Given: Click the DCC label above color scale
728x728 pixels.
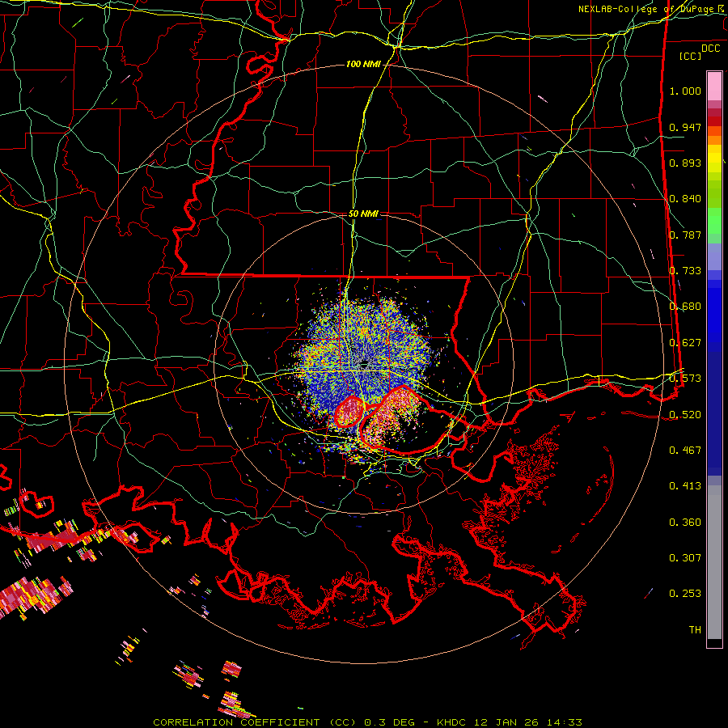Looking at the screenshot, I should [x=710, y=49].
